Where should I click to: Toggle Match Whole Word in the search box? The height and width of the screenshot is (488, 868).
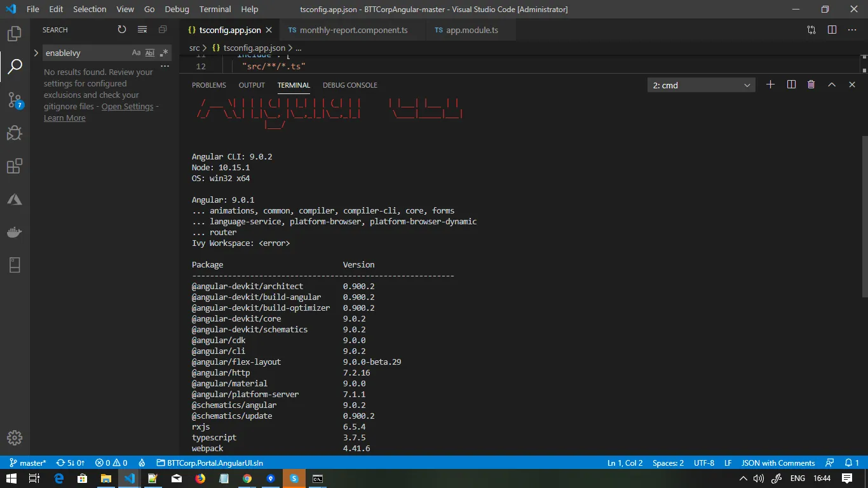(x=150, y=53)
